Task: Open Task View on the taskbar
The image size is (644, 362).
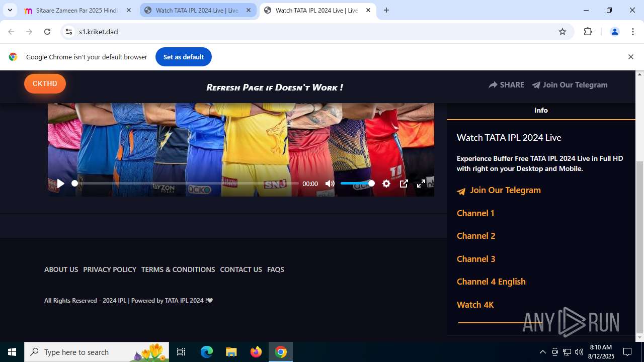Action: point(181,352)
